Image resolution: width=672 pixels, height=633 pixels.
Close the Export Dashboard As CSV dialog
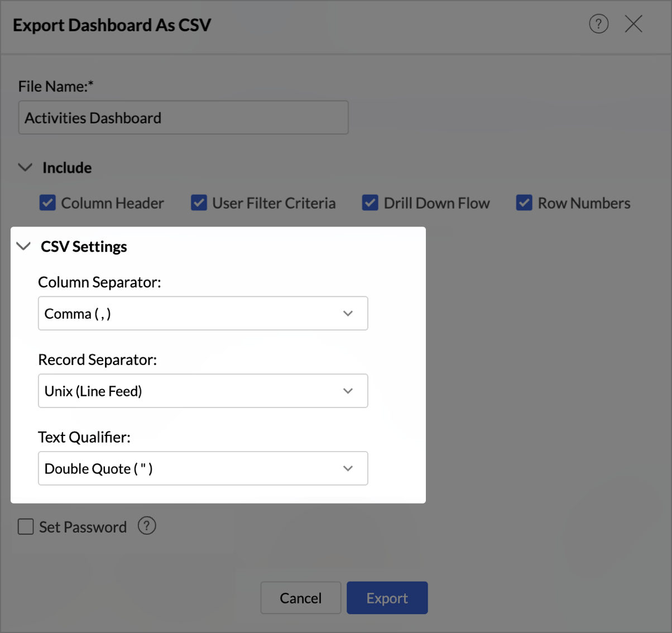633,24
